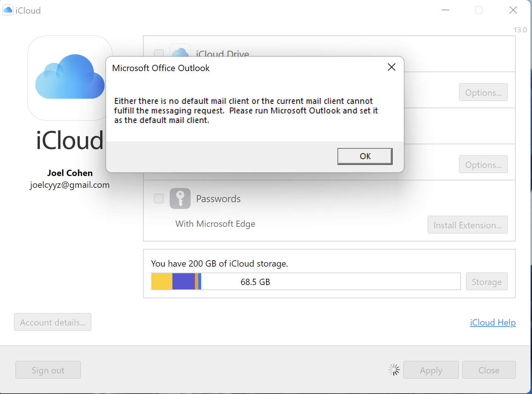Click the Passwords label
Screen dimensions: 532x394
tap(218, 199)
